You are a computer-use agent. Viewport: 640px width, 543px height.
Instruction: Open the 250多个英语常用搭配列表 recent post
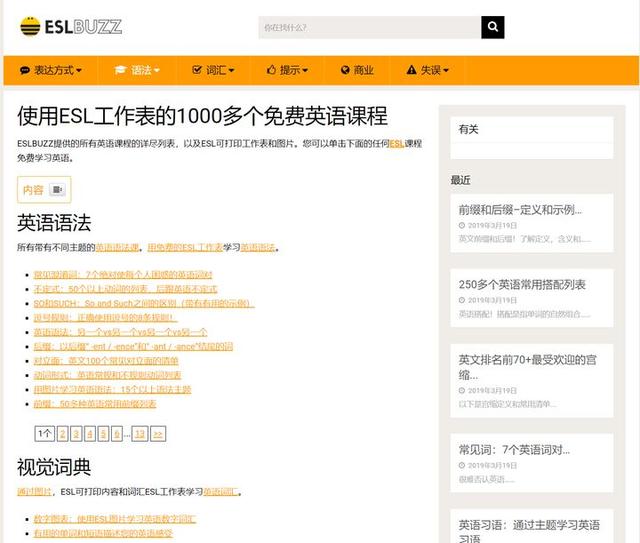pyautogui.click(x=522, y=285)
